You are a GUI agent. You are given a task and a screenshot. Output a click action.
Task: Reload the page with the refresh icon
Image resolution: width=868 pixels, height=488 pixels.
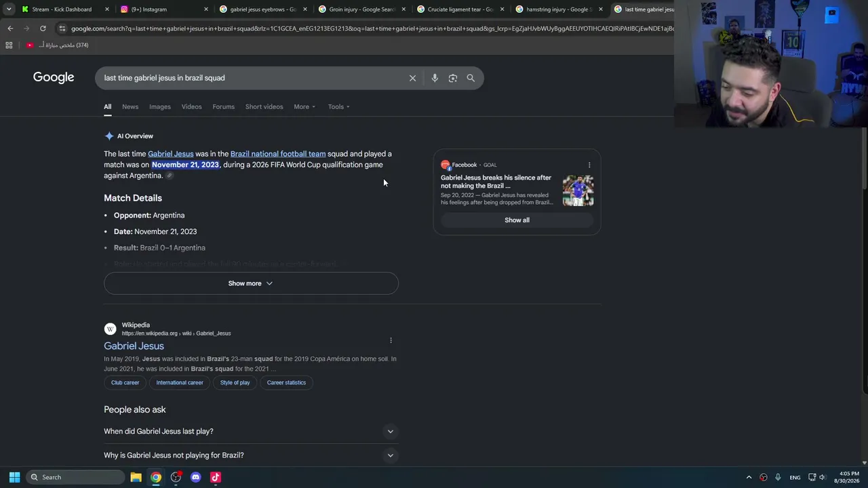click(x=43, y=28)
